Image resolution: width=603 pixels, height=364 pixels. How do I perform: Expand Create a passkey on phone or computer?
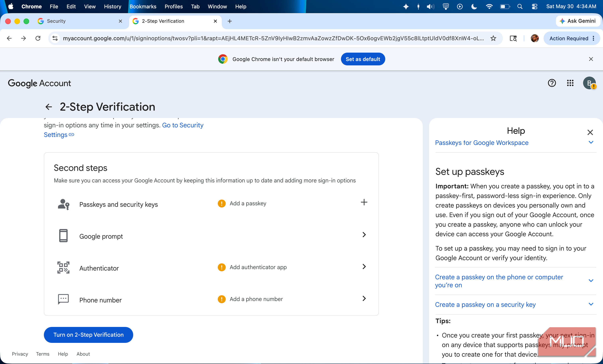point(591,281)
